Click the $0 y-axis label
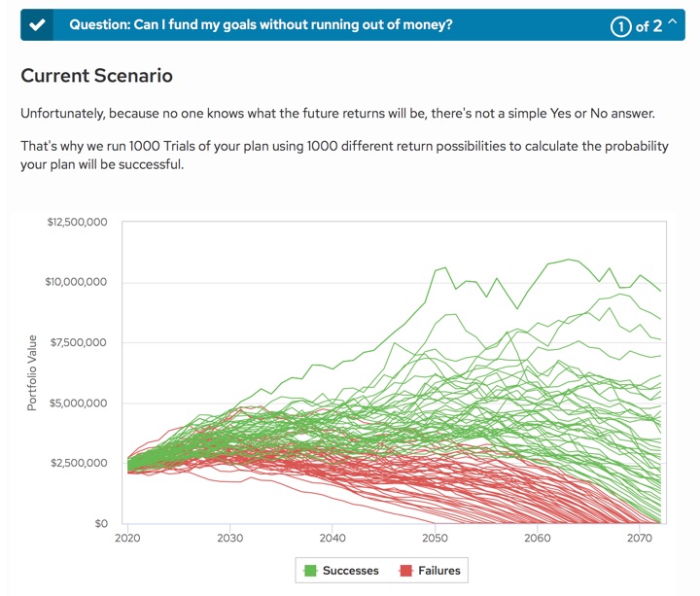This screenshot has height=596, width=700. [99, 523]
